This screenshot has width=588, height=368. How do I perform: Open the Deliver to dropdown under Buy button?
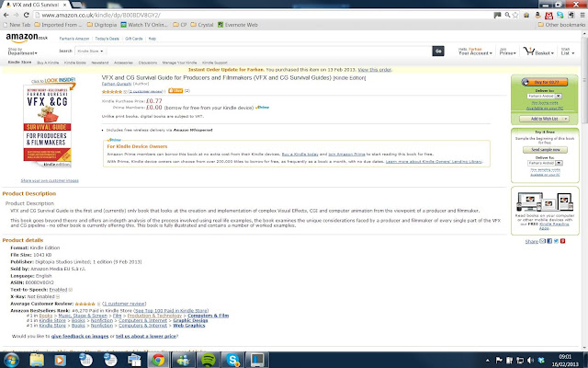click(x=544, y=96)
